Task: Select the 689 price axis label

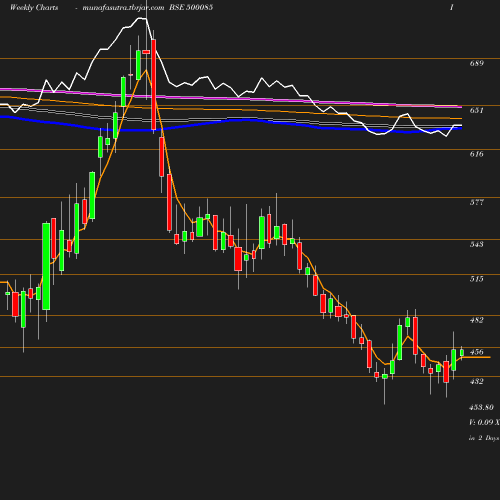Action: click(476, 63)
